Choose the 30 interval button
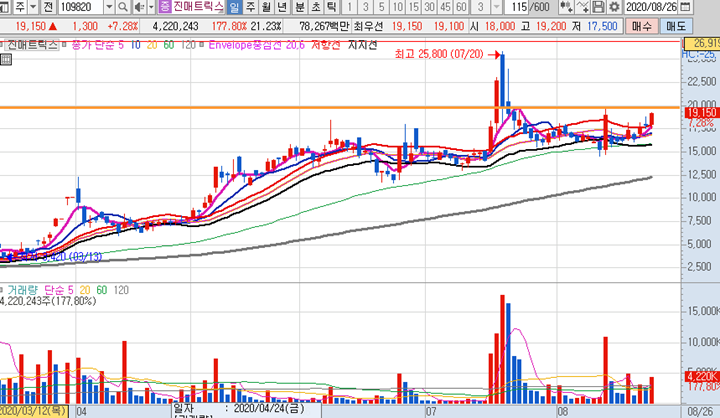The image size is (720, 418). (x=430, y=7)
